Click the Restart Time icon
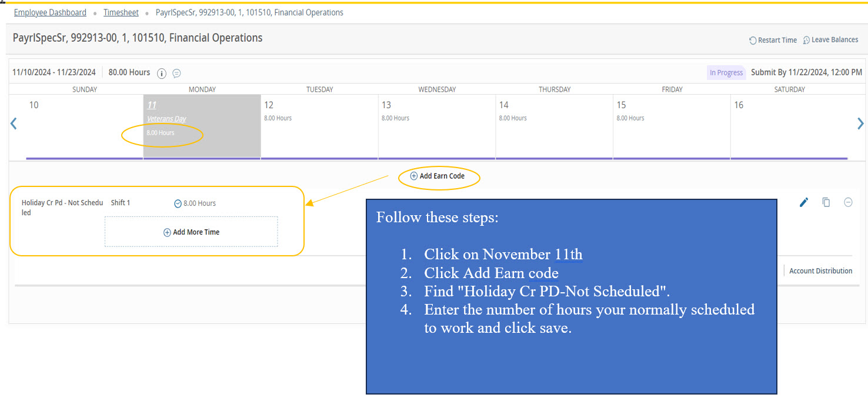 (753, 41)
